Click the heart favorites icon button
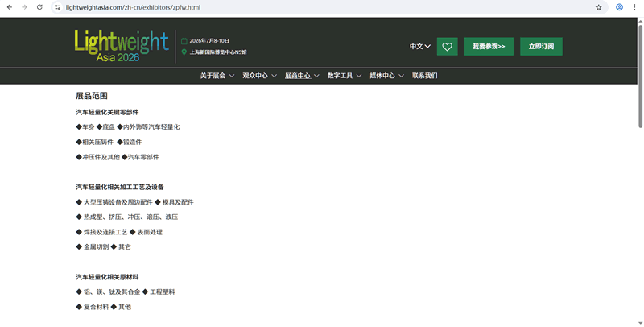644x327 pixels. (447, 47)
